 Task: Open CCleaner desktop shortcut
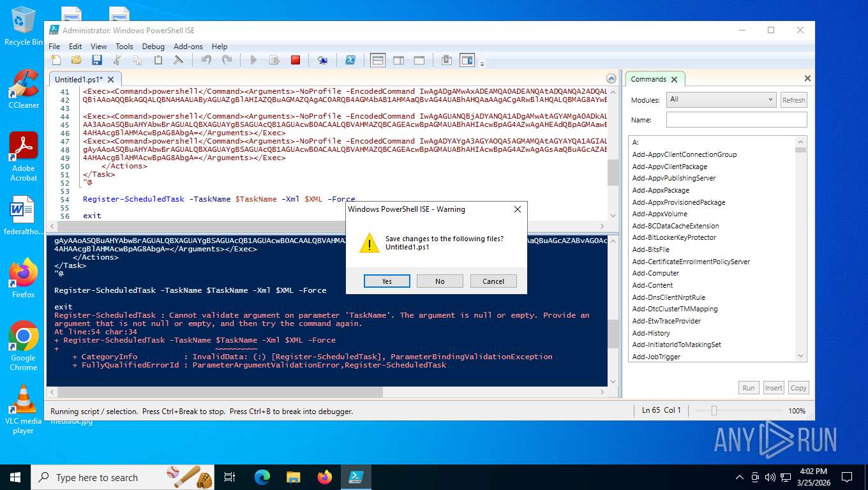click(24, 89)
